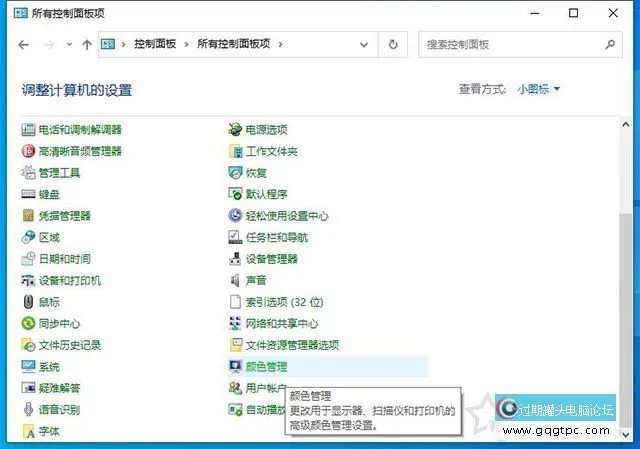The image size is (640, 449).
Task: Click the scrollbar up arrow
Action: click(x=626, y=124)
